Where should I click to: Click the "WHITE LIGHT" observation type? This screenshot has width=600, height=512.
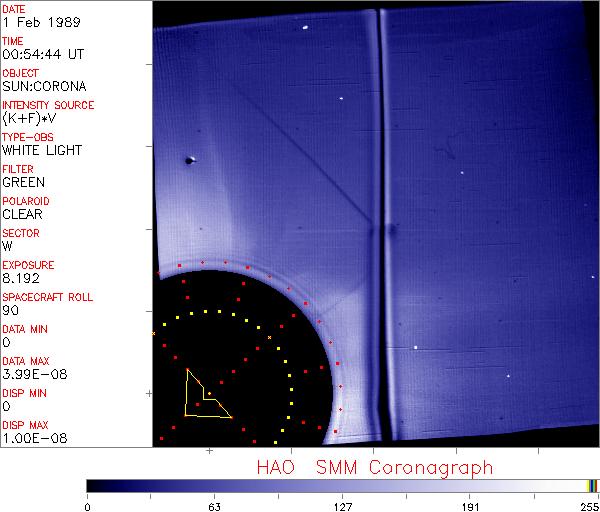42,150
